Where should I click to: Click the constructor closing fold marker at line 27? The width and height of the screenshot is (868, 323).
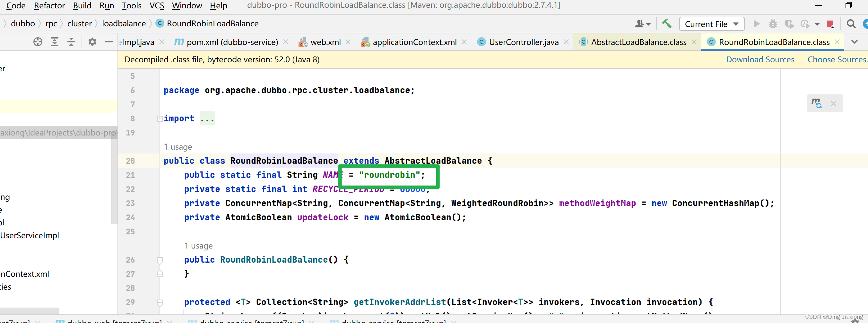tap(160, 274)
